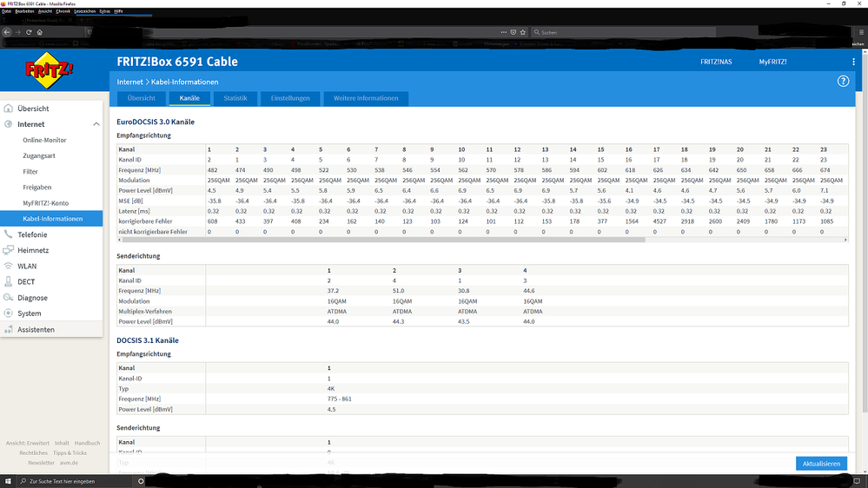Click the 4527 korrigierbare Fehler value
The width and height of the screenshot is (868, 488).
tap(659, 221)
